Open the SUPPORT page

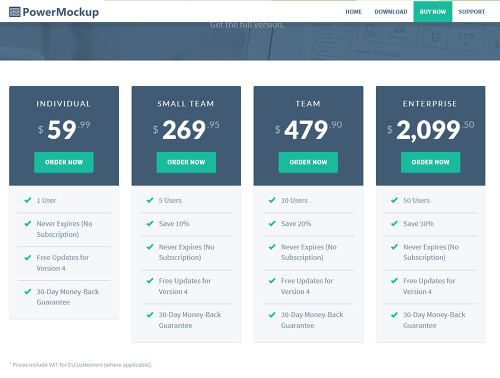tap(471, 12)
